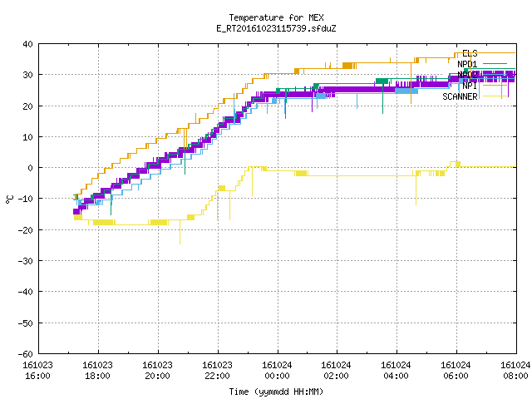The width and height of the screenshot is (532, 399).
Task: Click the green NPD1 legend line sample
Action: pyautogui.click(x=495, y=64)
